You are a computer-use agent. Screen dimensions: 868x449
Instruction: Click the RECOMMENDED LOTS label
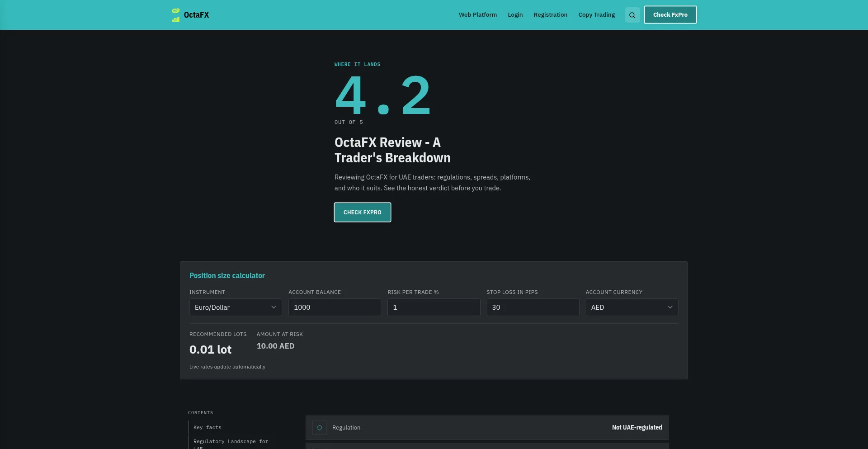click(218, 334)
